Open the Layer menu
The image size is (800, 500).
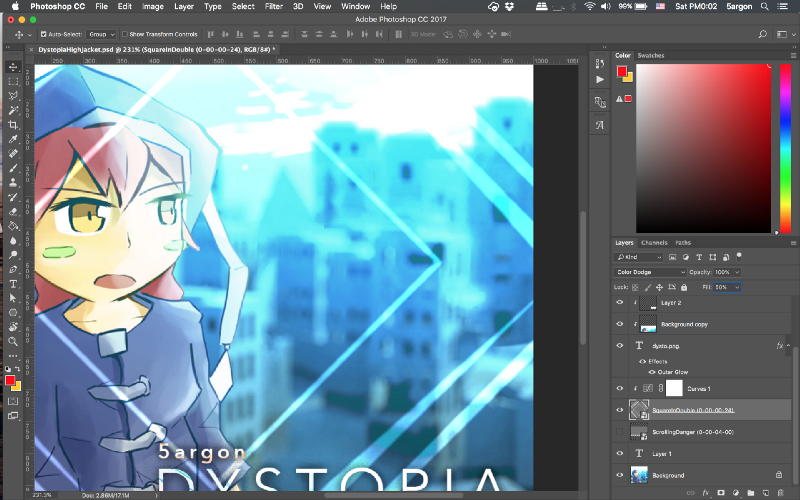tap(184, 6)
